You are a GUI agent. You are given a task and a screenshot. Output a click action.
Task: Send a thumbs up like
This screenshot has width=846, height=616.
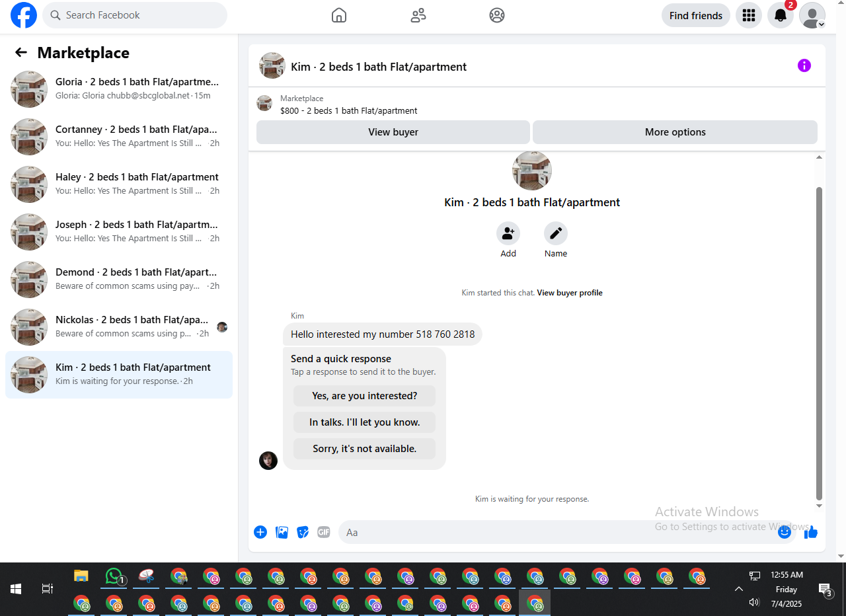[811, 532]
